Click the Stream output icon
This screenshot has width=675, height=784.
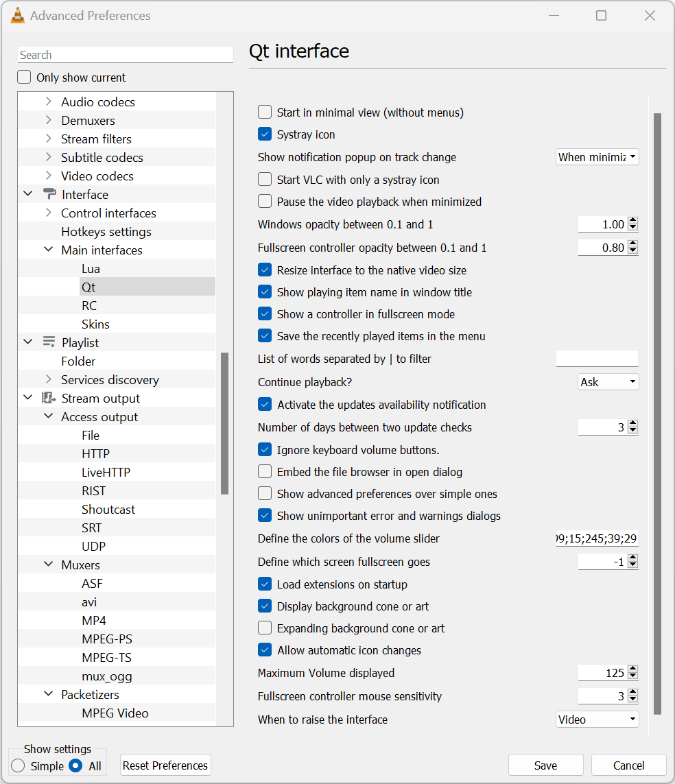49,398
